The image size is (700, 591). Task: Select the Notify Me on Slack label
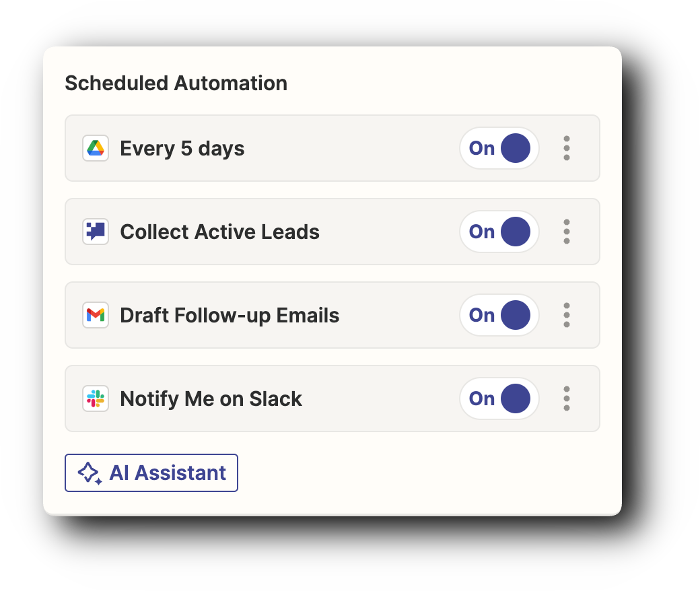click(211, 398)
